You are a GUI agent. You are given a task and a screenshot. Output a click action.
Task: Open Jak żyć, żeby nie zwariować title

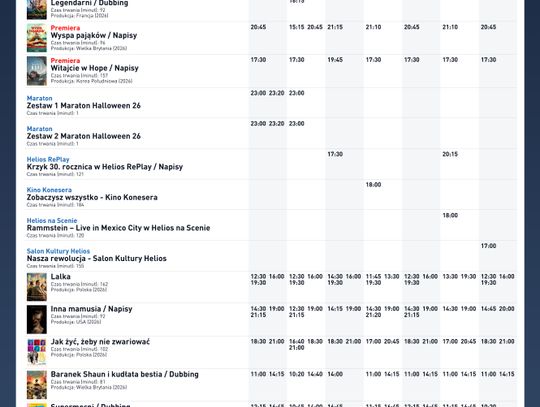point(100,342)
